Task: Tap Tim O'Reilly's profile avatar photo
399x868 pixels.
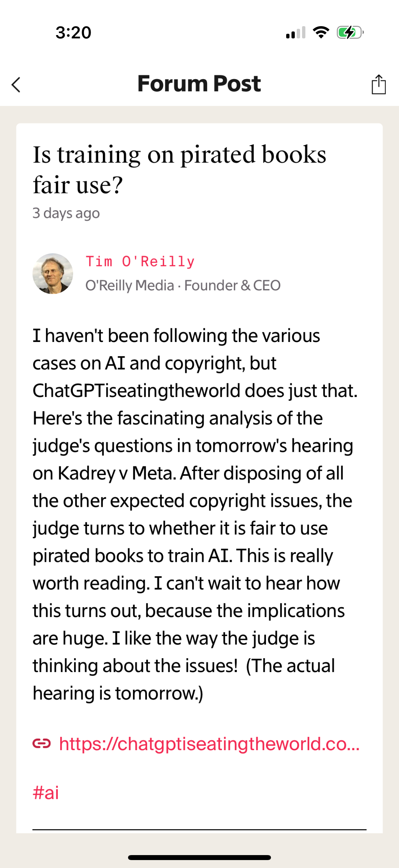Action: tap(53, 273)
